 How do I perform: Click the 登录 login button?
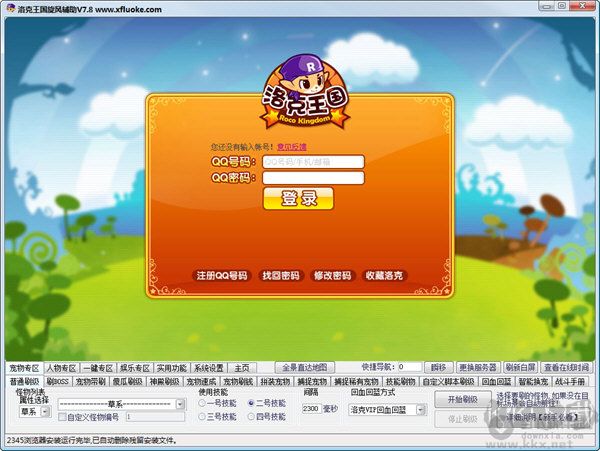pos(298,198)
